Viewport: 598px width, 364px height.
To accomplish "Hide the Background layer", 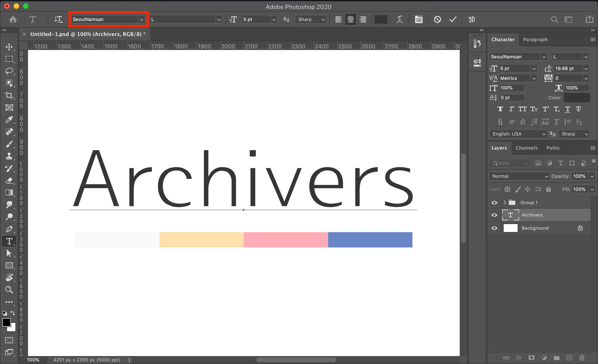I will [x=494, y=228].
